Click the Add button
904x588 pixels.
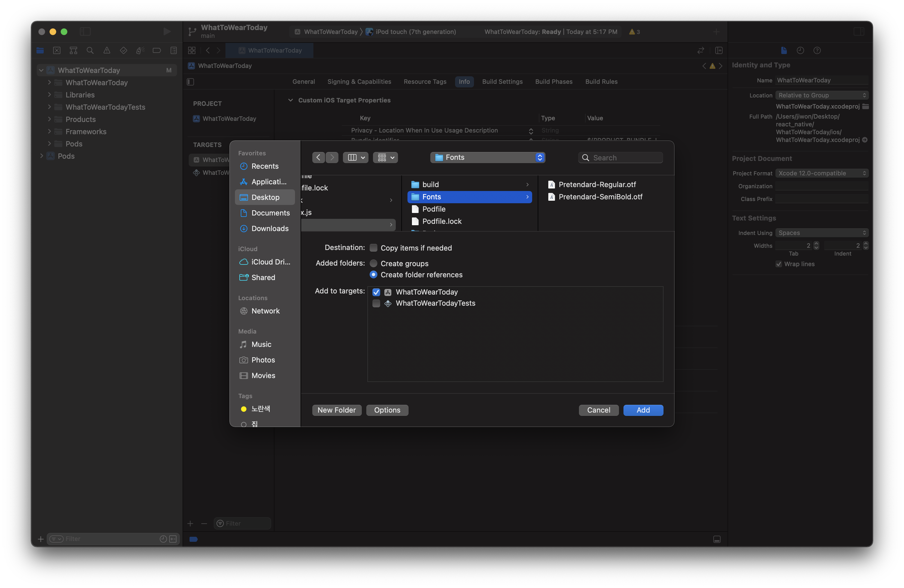tap(643, 410)
